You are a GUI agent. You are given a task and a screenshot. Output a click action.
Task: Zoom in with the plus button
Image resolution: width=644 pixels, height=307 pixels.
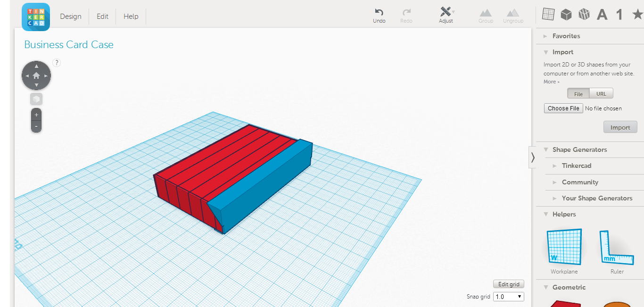coord(36,115)
